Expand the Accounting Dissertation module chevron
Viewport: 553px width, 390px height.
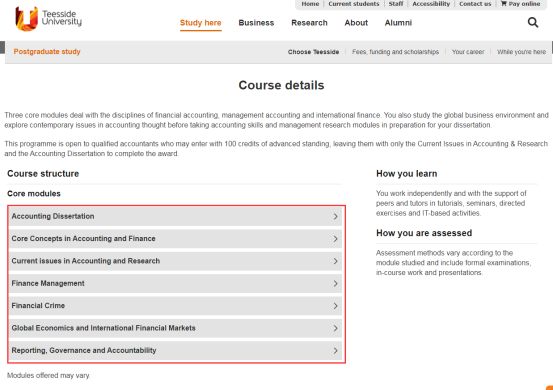point(335,217)
